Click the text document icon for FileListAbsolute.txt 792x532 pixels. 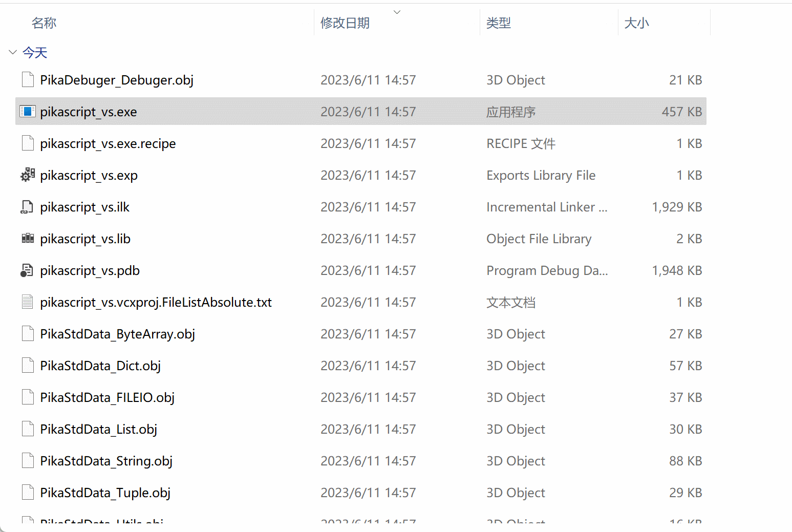(x=27, y=302)
